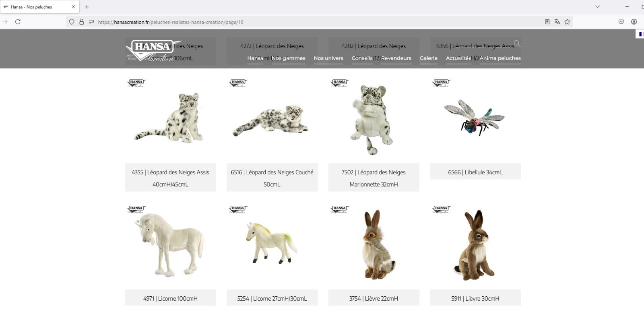Viewport: 644px width, 312px height.
Task: Click Hansa badge above unicorn 4971
Action: tap(136, 209)
